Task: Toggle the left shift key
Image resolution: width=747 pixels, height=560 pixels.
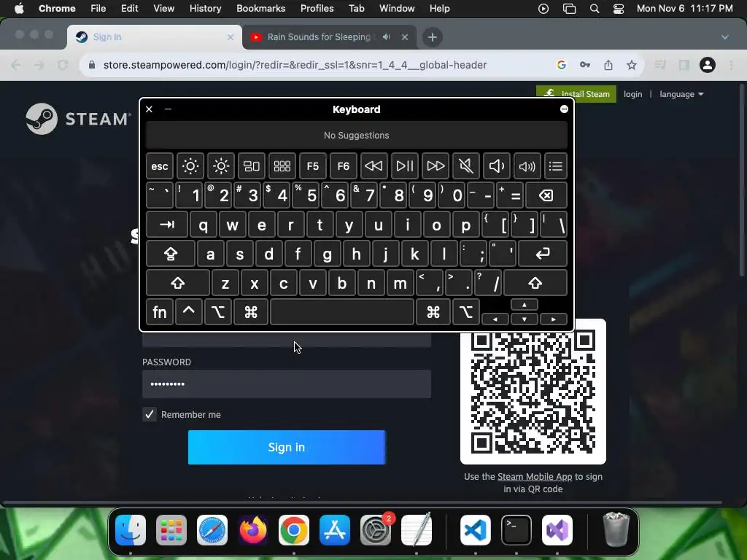Action: [178, 284]
